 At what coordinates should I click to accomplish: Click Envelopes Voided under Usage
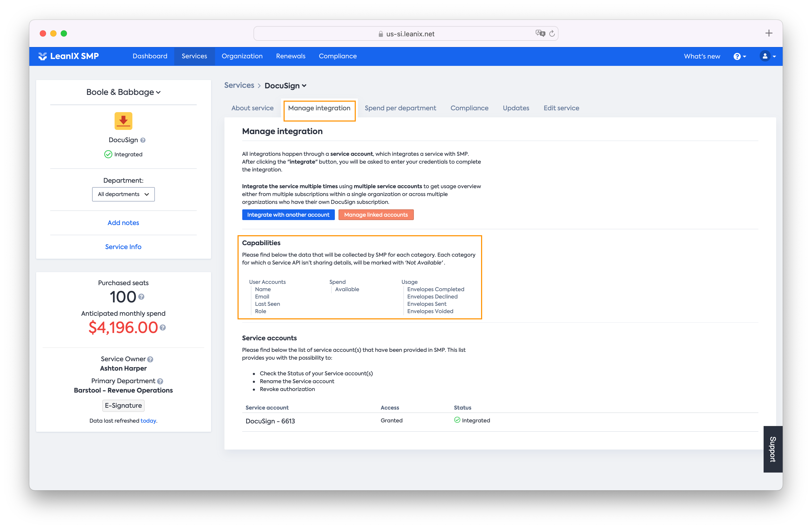tap(430, 311)
